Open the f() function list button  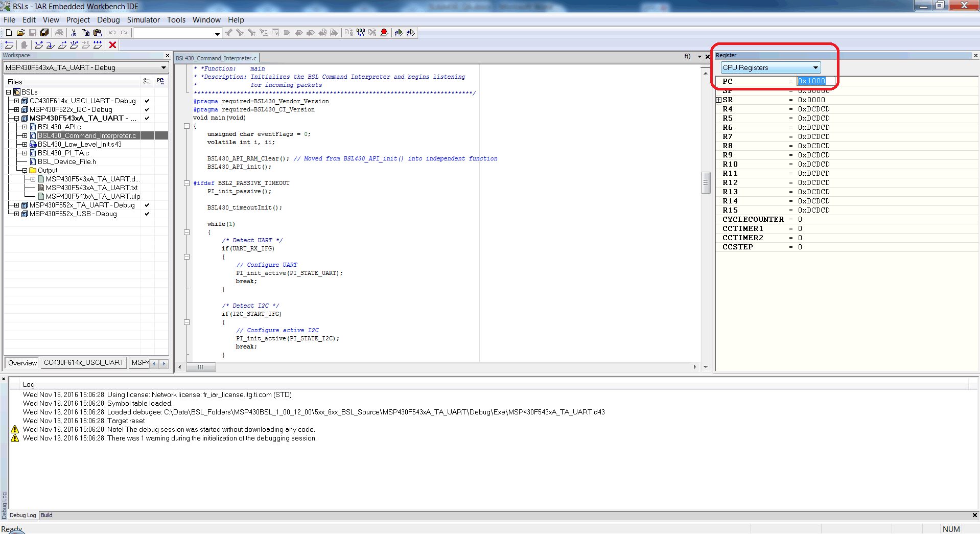tap(687, 56)
